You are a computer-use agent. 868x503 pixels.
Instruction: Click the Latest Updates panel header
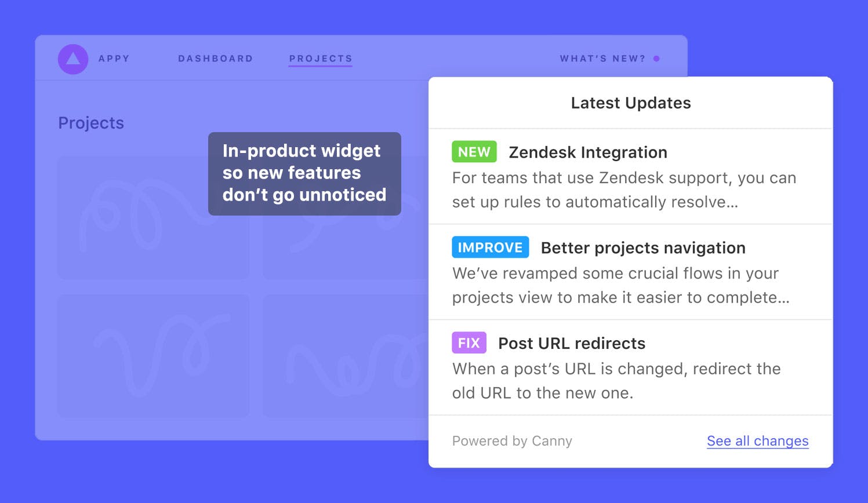(631, 103)
